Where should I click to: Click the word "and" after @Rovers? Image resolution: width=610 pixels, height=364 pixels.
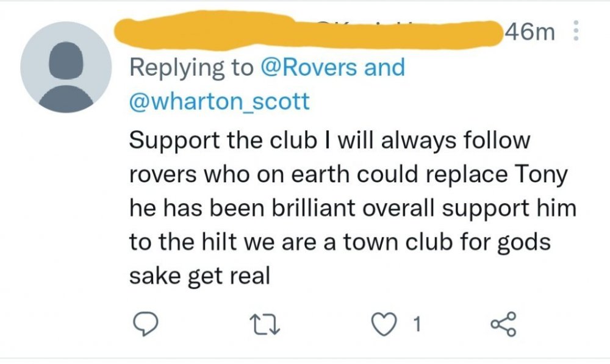pos(384,67)
